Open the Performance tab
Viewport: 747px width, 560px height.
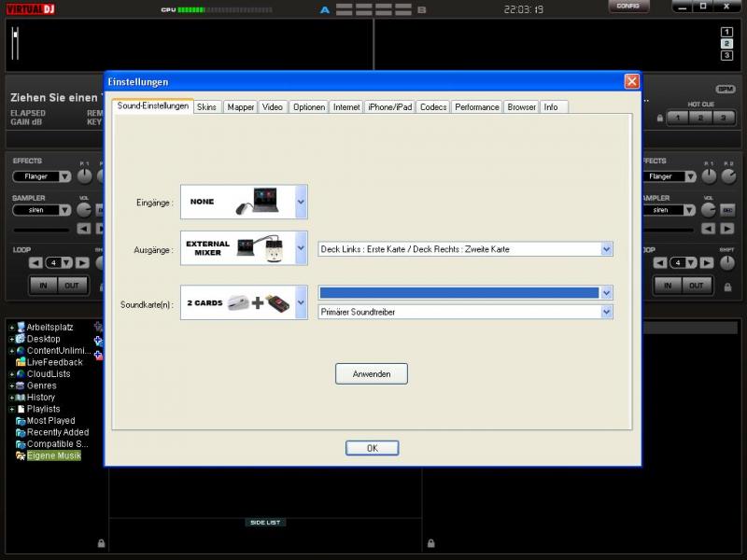[x=476, y=107]
